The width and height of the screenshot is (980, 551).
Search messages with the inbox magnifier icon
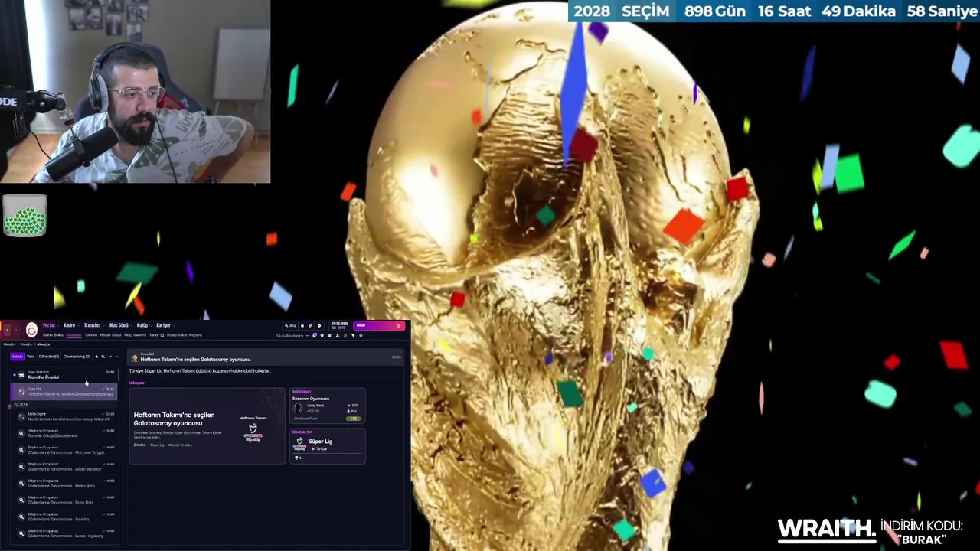(x=103, y=357)
